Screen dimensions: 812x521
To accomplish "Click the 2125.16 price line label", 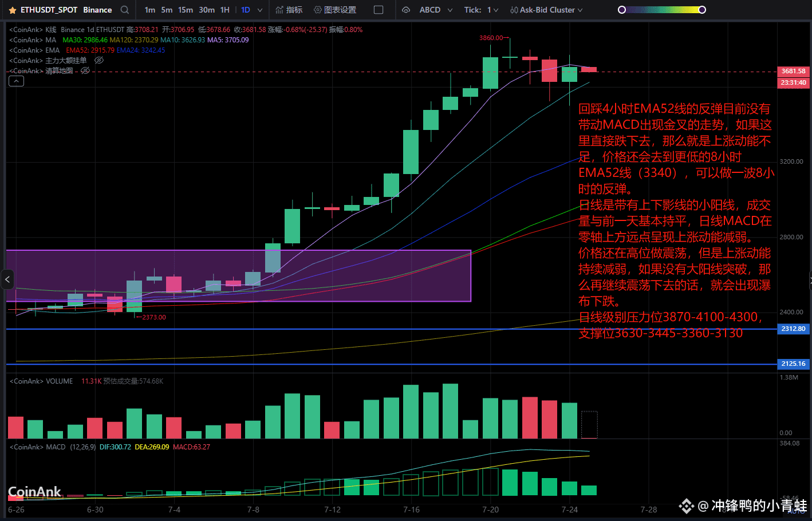I will 793,364.
